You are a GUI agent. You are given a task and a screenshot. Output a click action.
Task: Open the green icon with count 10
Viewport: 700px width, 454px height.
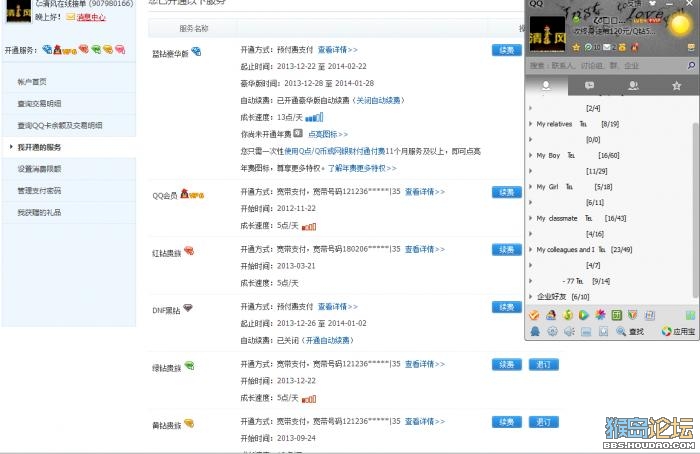tap(588, 47)
